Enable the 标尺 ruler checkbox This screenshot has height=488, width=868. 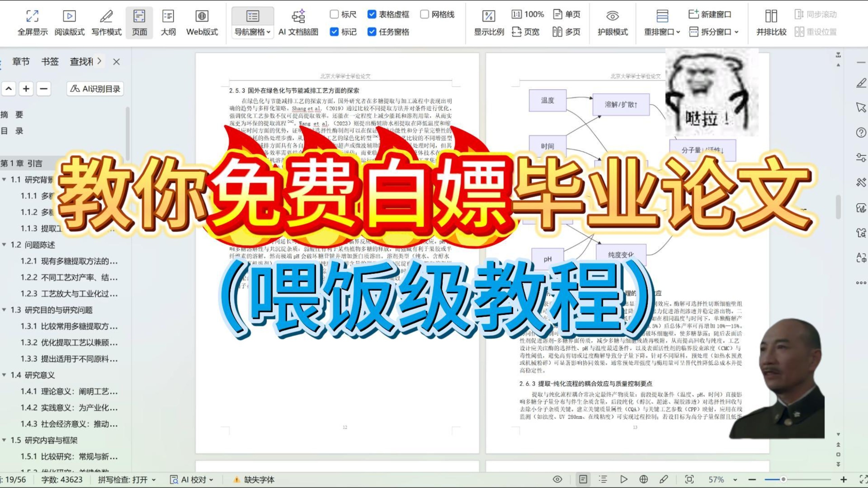(x=334, y=14)
